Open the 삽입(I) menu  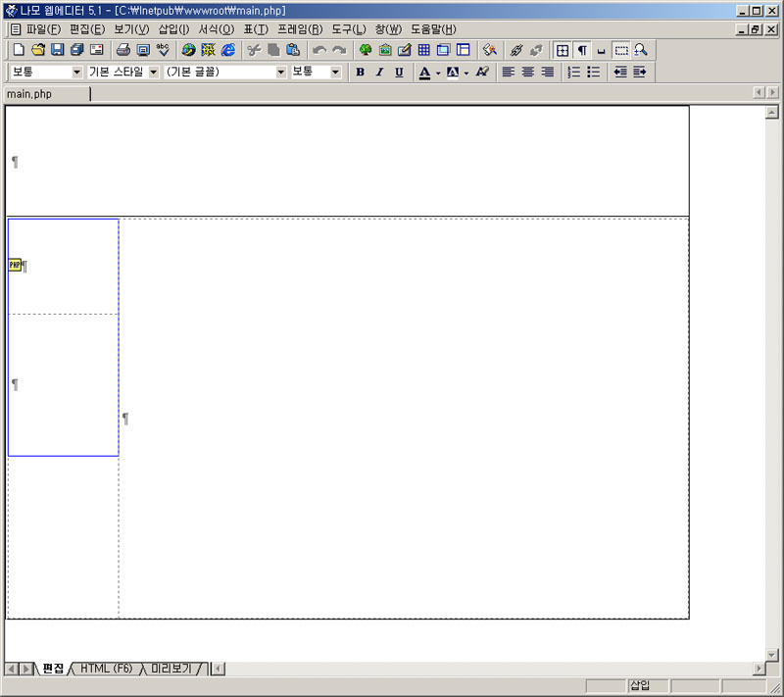(173, 29)
